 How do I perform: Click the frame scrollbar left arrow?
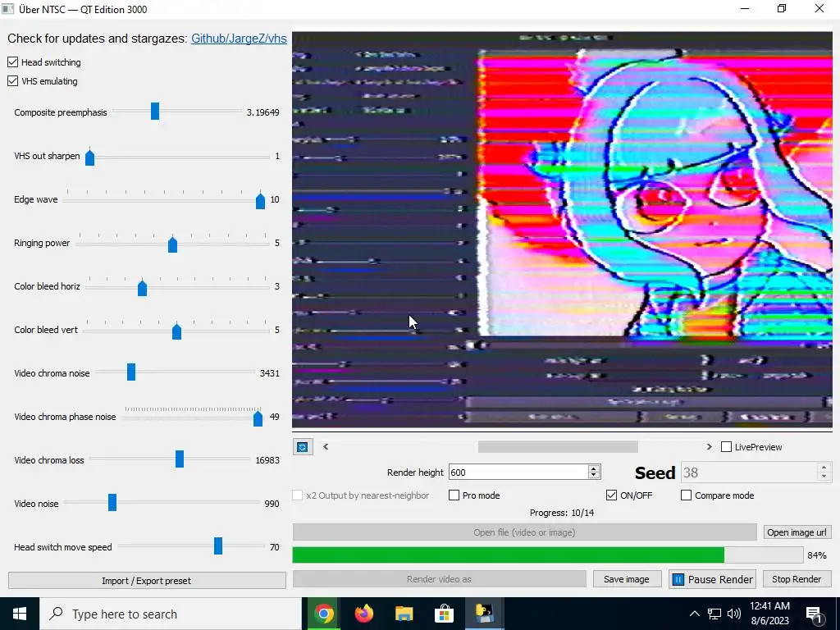tap(326, 446)
